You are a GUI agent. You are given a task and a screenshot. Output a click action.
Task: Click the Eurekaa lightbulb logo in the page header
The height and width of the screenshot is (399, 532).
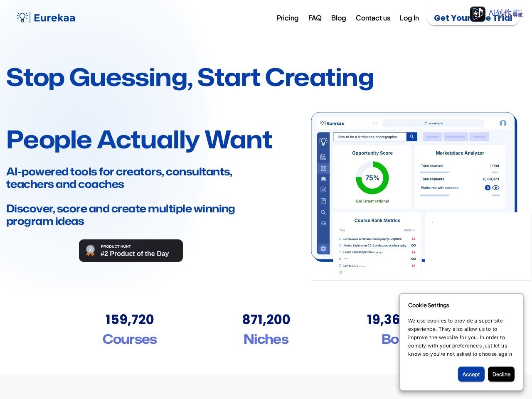tap(46, 17)
